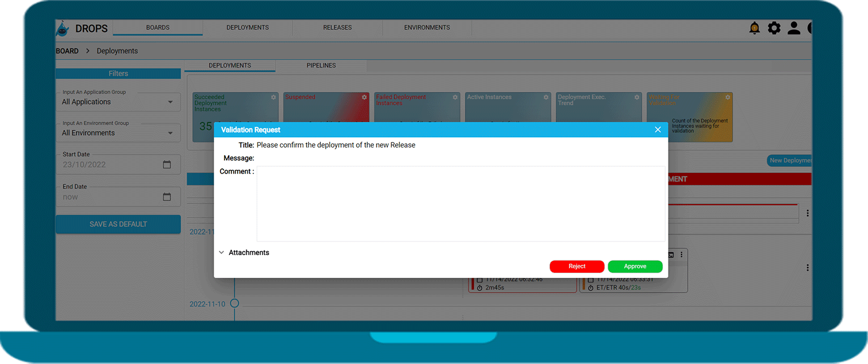The width and height of the screenshot is (868, 364).
Task: Open the more-options menu beside the red progress bar
Action: (807, 213)
